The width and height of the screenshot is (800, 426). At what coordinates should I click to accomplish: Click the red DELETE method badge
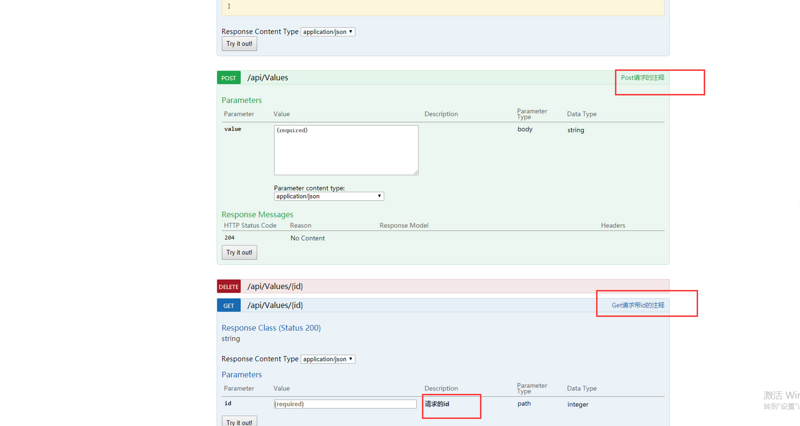pyautogui.click(x=229, y=287)
